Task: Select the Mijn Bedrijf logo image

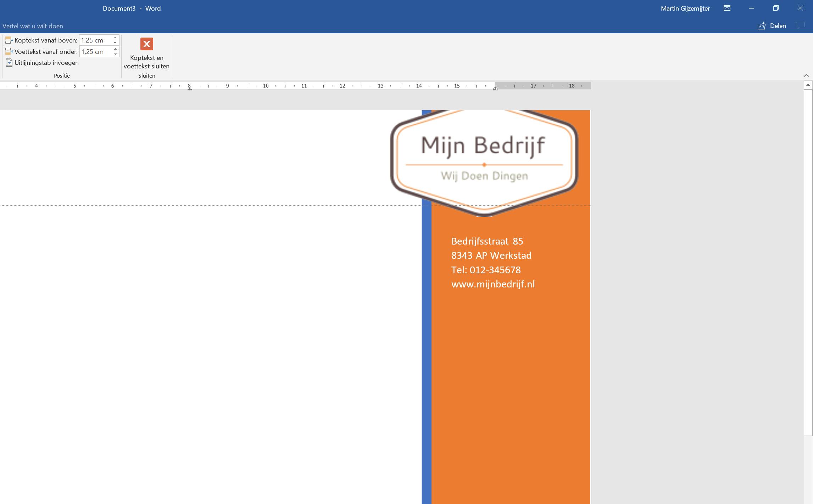Action: click(x=484, y=161)
